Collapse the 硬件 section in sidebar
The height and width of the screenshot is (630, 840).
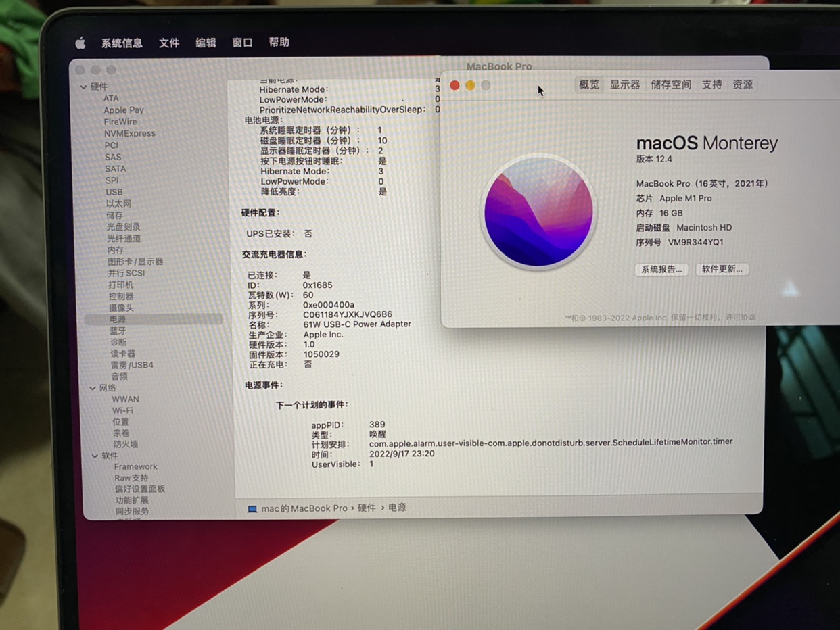pyautogui.click(x=83, y=87)
